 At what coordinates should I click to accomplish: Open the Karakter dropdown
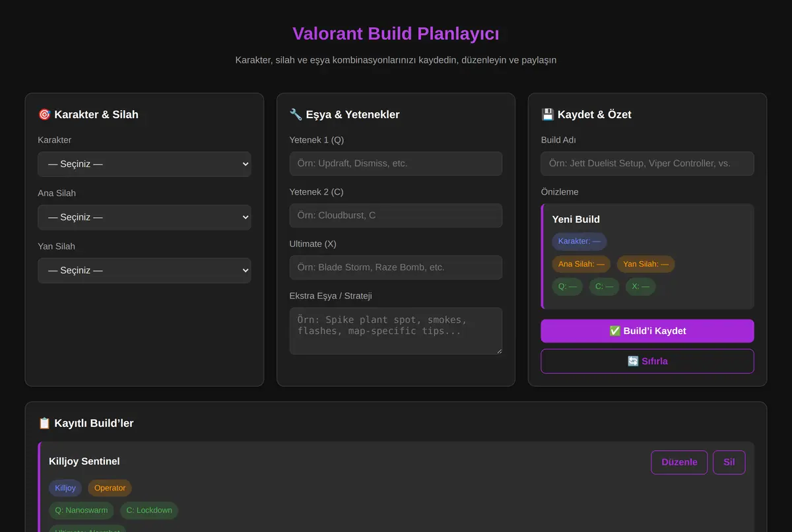click(x=144, y=164)
